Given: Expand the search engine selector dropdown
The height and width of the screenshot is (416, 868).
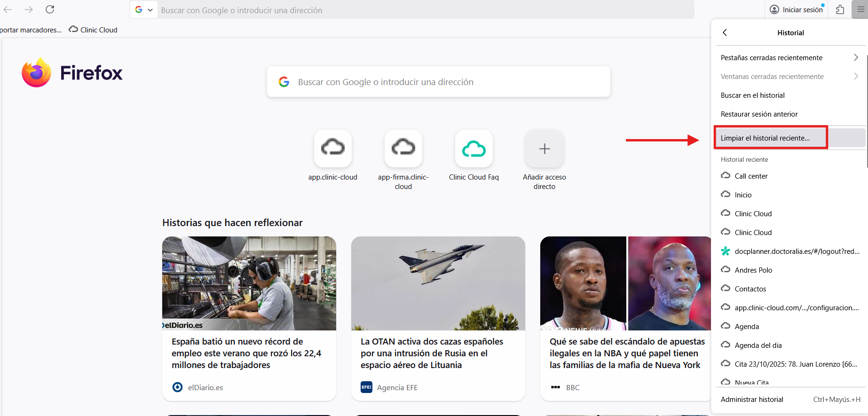Looking at the screenshot, I should tap(143, 10).
